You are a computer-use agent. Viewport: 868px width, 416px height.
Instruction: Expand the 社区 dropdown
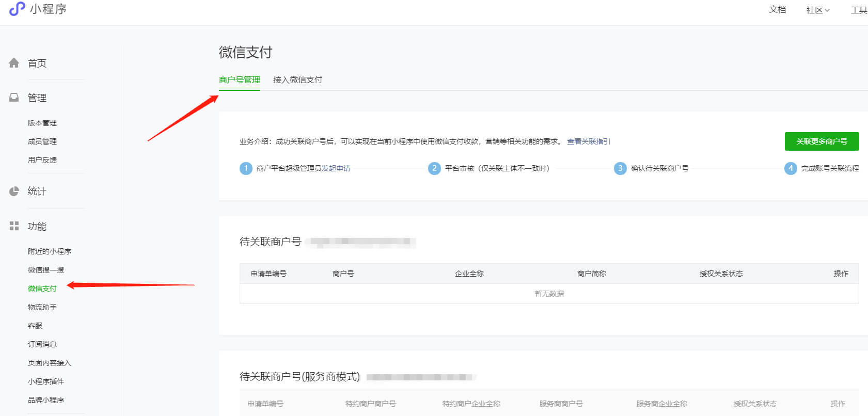pos(818,10)
